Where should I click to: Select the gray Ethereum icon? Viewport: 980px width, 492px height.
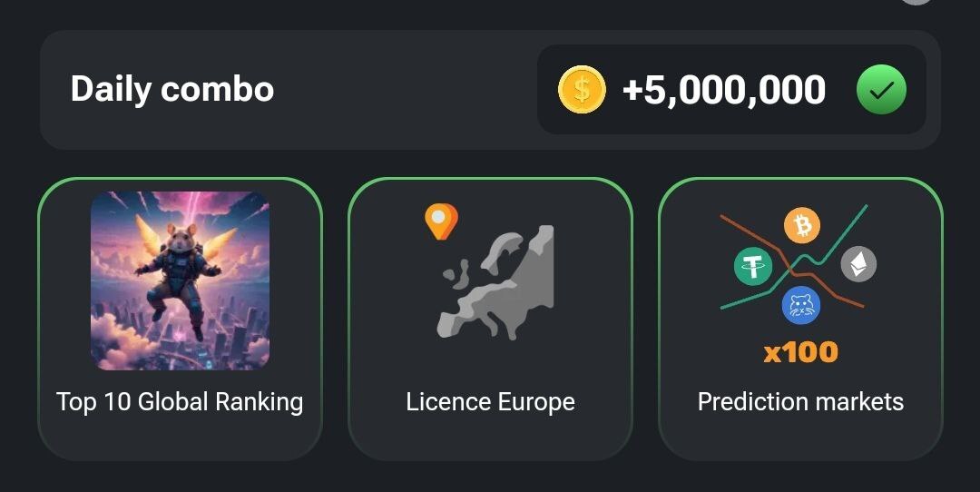pyautogui.click(x=858, y=264)
